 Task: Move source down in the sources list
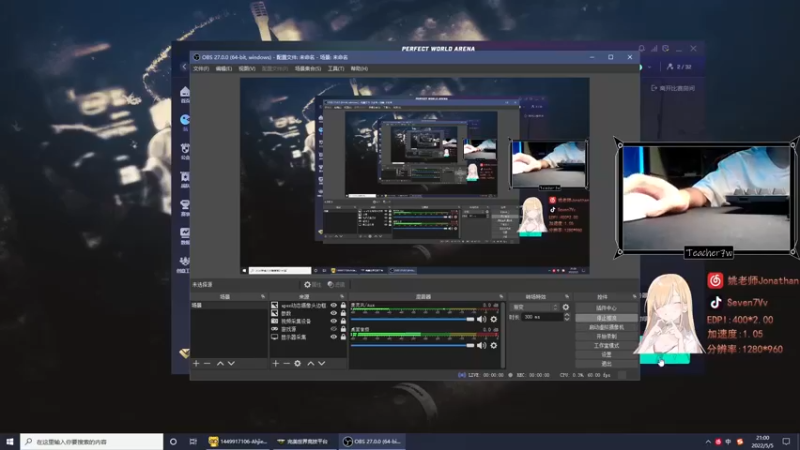point(321,363)
